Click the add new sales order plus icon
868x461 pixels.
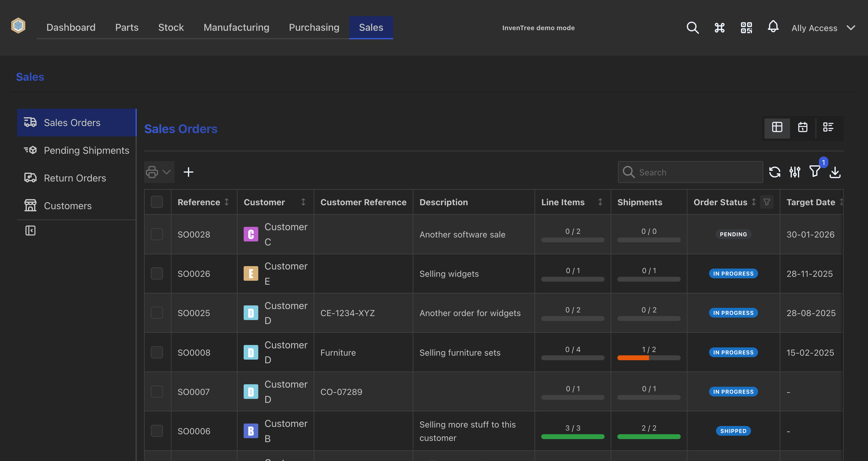[x=188, y=172]
